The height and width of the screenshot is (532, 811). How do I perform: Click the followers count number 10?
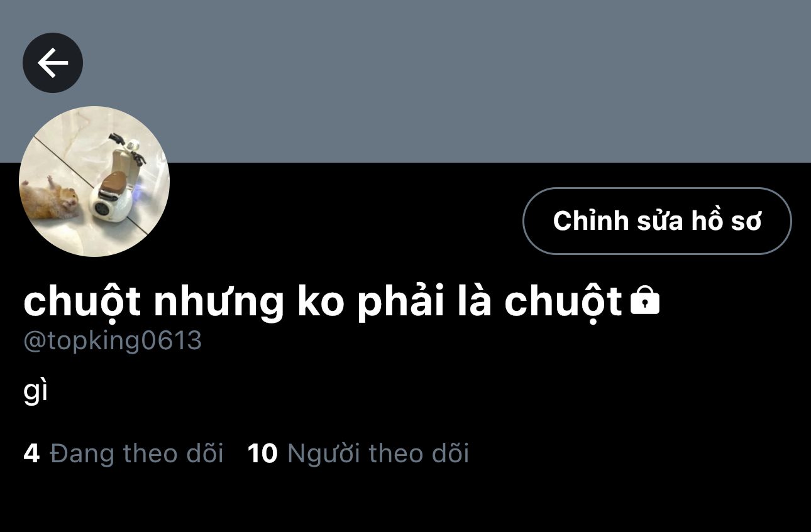tap(263, 453)
